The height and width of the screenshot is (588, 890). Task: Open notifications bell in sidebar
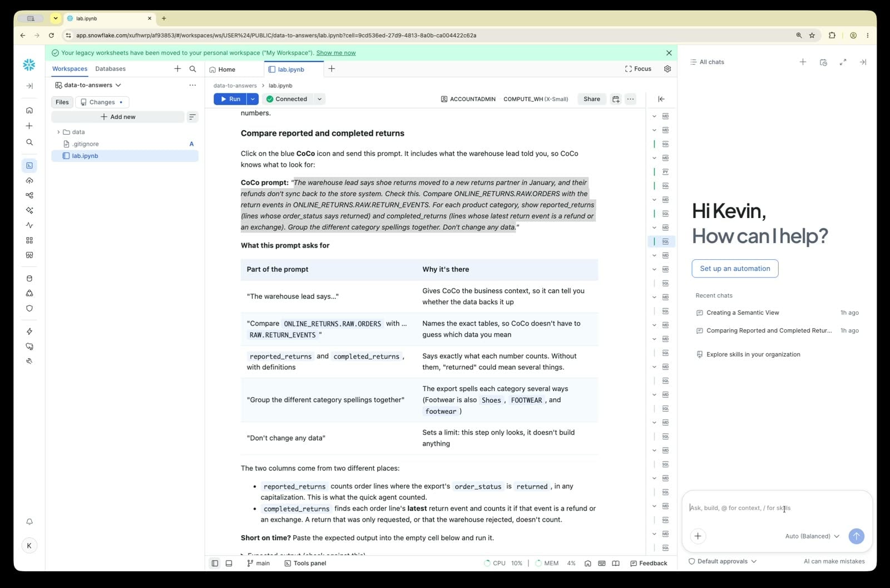[x=29, y=522]
